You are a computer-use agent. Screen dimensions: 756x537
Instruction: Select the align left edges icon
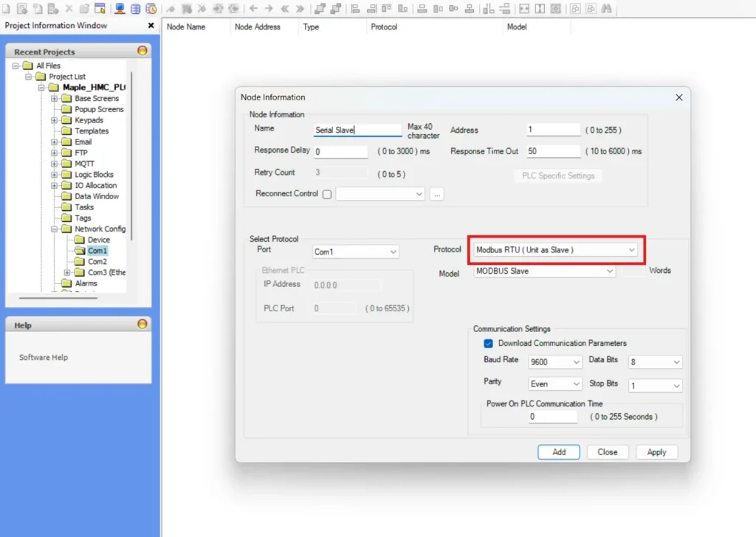pos(357,9)
